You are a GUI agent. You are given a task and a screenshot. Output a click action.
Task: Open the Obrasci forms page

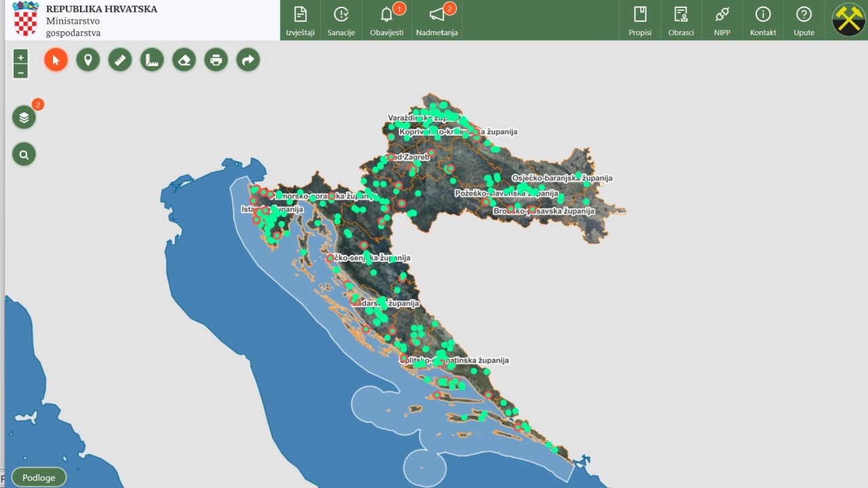(681, 20)
